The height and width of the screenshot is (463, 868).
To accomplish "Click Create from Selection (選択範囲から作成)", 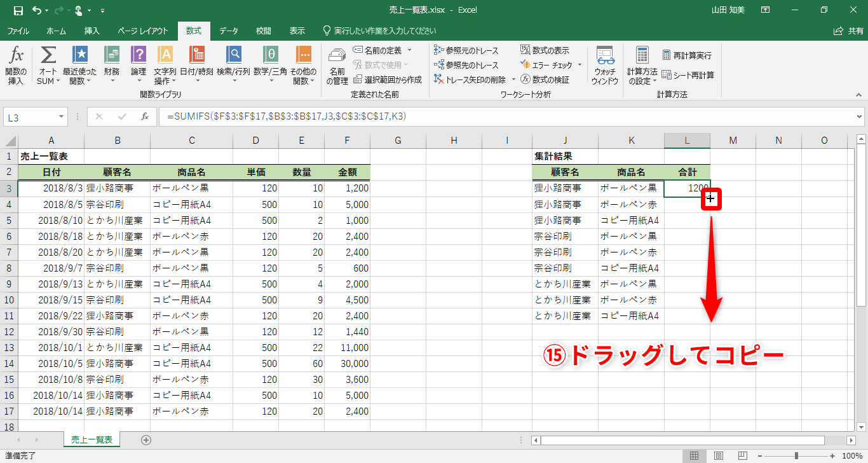I will (x=388, y=79).
